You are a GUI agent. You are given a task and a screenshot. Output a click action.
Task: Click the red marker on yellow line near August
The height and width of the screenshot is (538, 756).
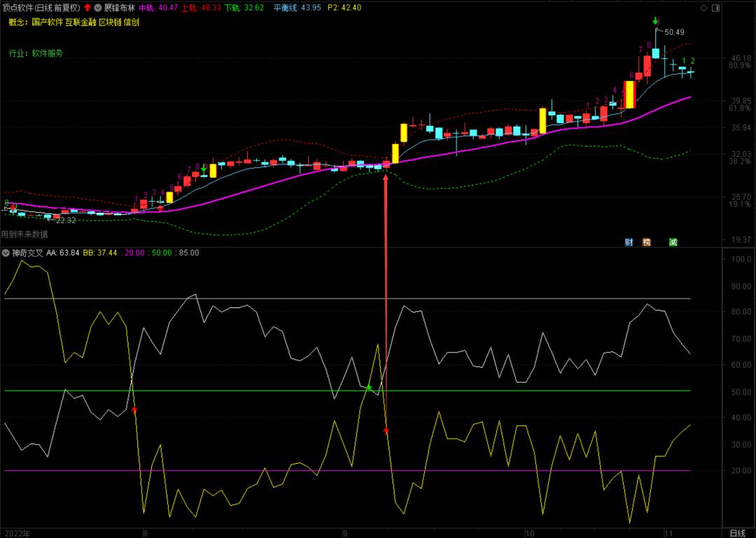click(134, 409)
